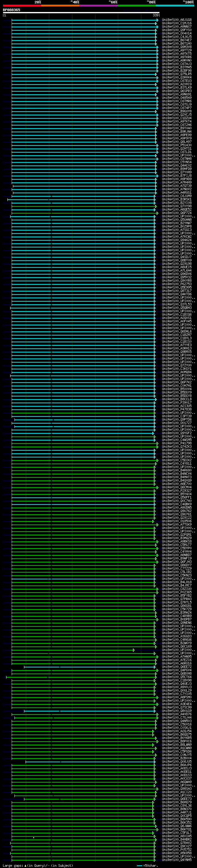Screen dimensions: 197x868
Task: Select the label UniRef100_A0CU37
Action: (177, 779)
